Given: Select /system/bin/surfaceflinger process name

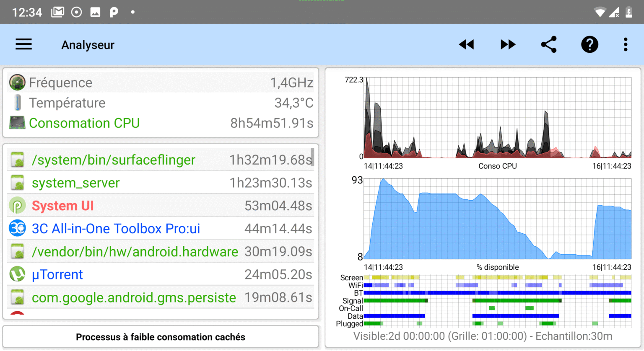Looking at the screenshot, I should [x=114, y=160].
